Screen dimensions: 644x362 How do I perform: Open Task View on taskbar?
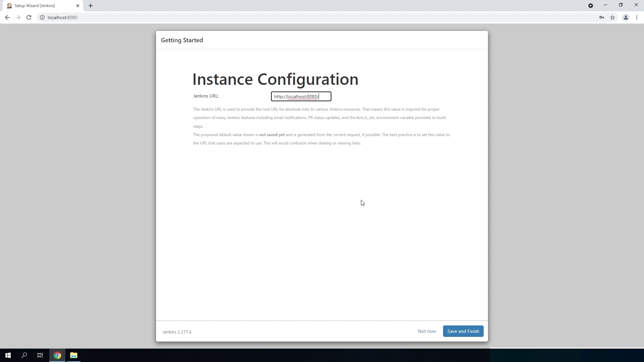(40, 355)
